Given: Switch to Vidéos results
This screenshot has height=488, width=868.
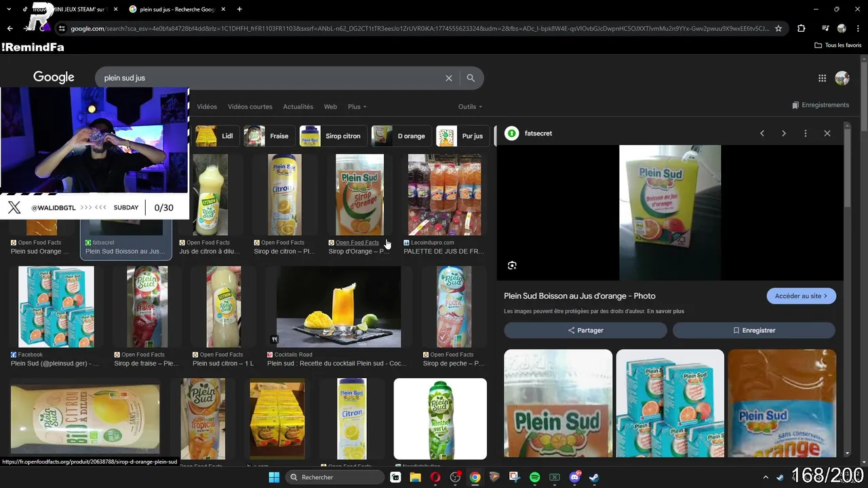Looking at the screenshot, I should (x=207, y=106).
